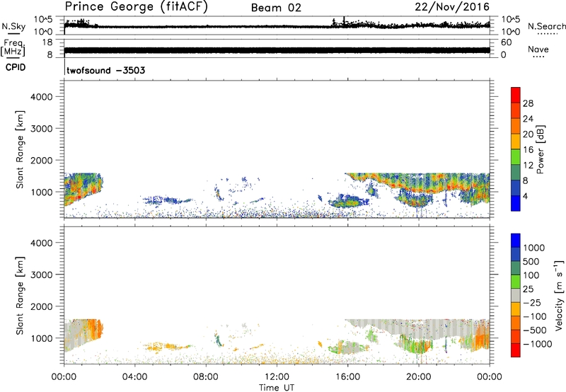Click the 22/Nov/2016 date text
Image resolution: width=566 pixels, height=392 pixels.
click(x=452, y=7)
